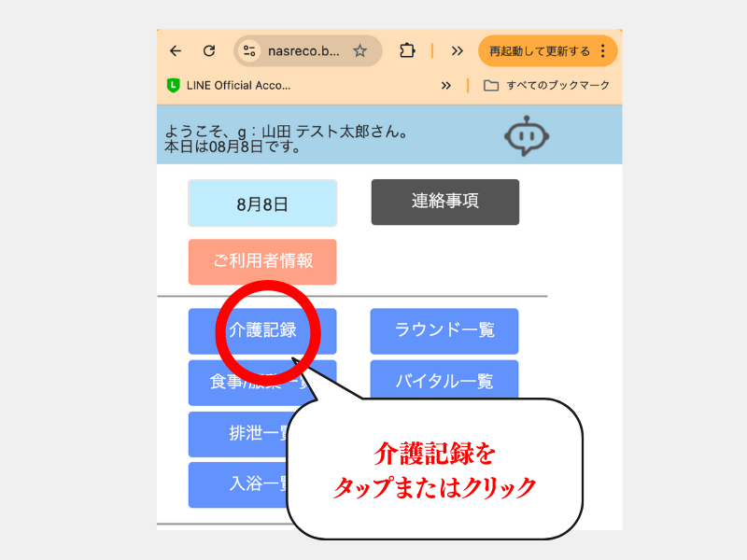747x560 pixels.
Task: Open the site information icon
Action: pos(249,51)
